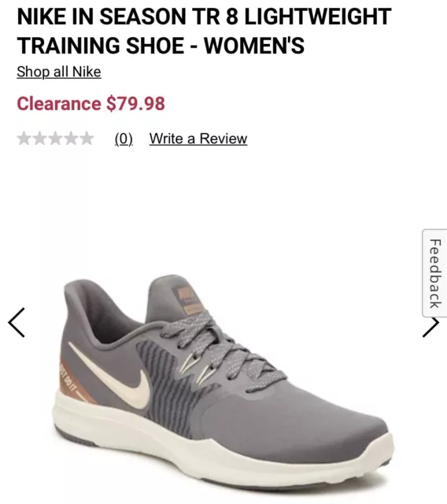The image size is (447, 504).
Task: Open the Feedback side tab
Action: click(434, 273)
